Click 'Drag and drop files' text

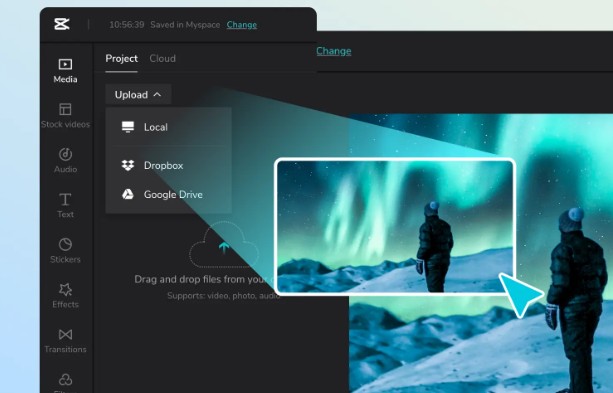(x=203, y=279)
